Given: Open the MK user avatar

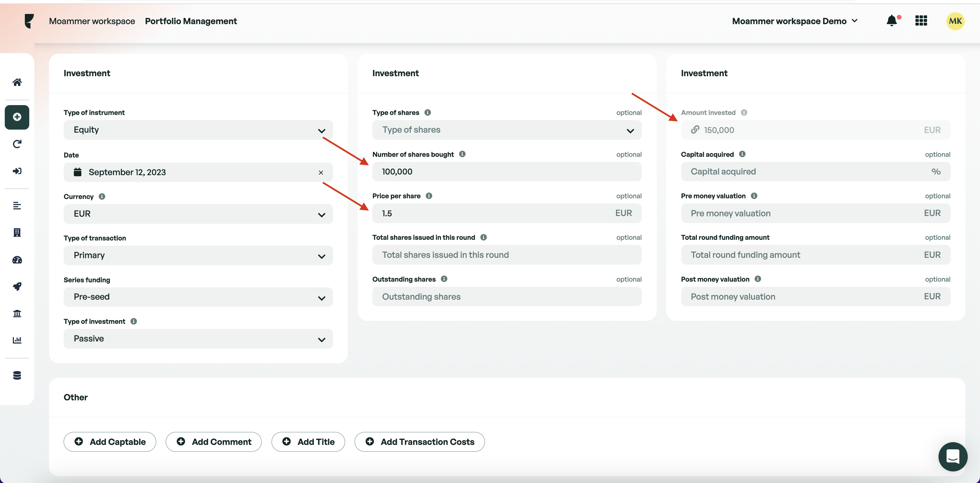Looking at the screenshot, I should click(x=955, y=21).
